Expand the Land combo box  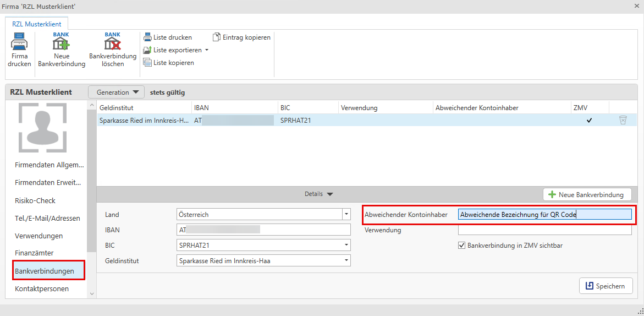346,214
